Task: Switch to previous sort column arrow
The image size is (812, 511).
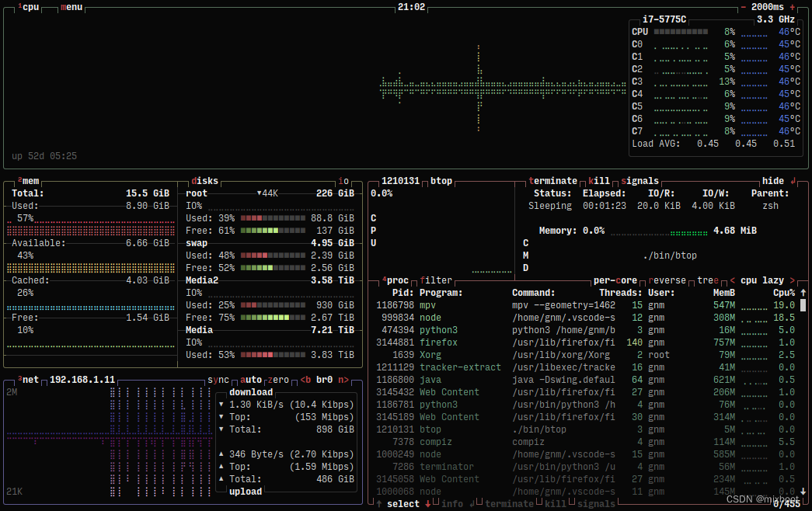Action: click(732, 280)
